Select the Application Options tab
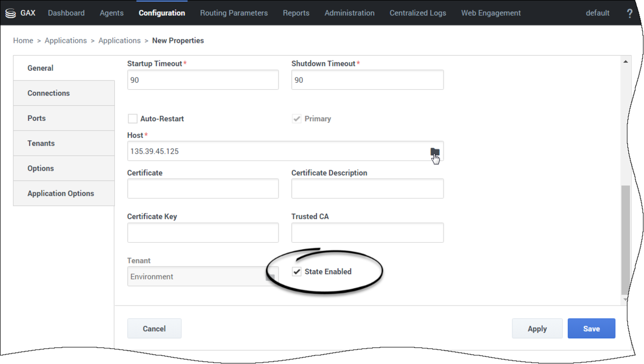 (x=64, y=193)
